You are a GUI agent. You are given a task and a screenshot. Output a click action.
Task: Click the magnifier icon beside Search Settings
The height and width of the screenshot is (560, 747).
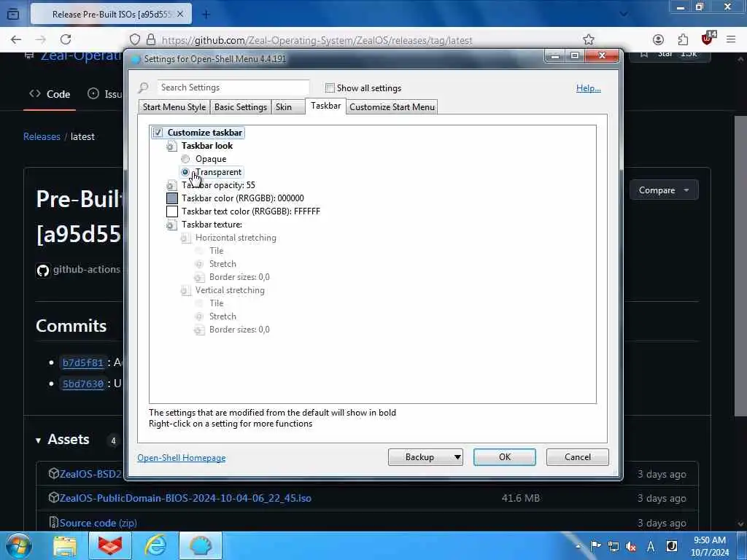click(x=144, y=87)
